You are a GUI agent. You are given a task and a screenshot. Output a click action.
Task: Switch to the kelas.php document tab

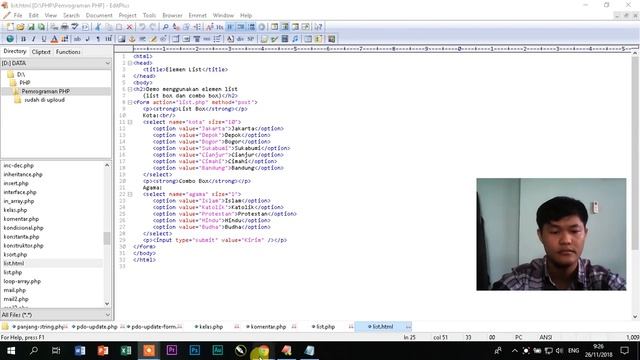tap(211, 327)
